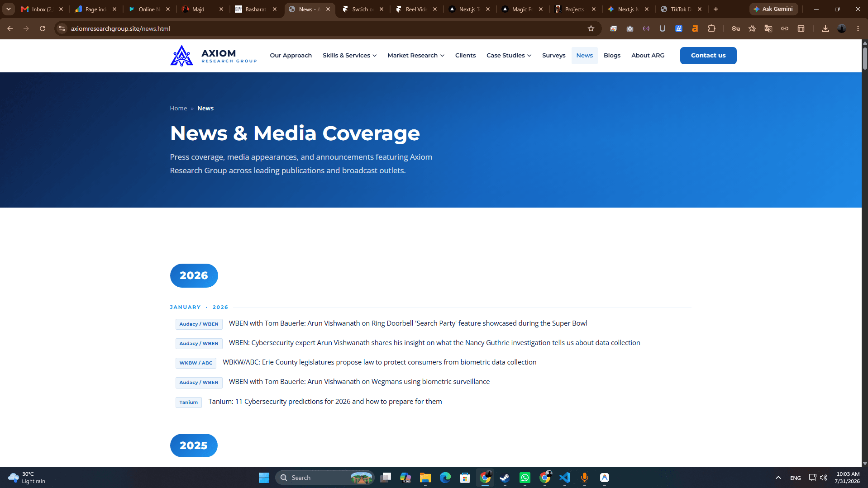Launch Microsoft Edge from the taskbar
The width and height of the screenshot is (868, 488).
pyautogui.click(x=445, y=478)
